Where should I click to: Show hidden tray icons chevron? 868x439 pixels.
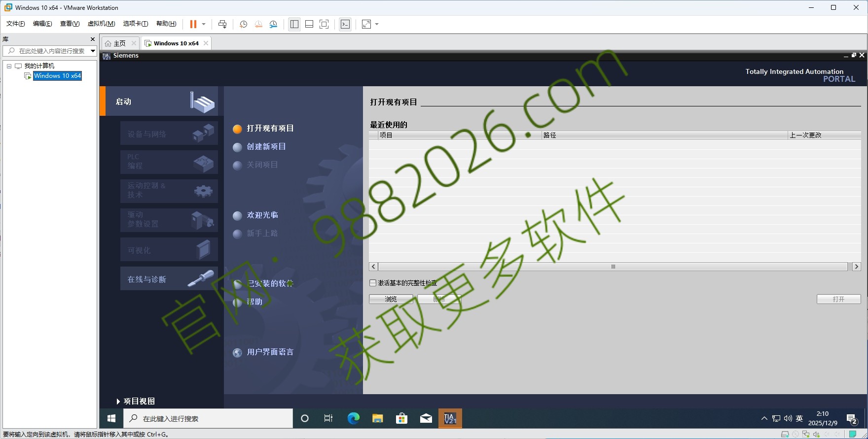(764, 418)
